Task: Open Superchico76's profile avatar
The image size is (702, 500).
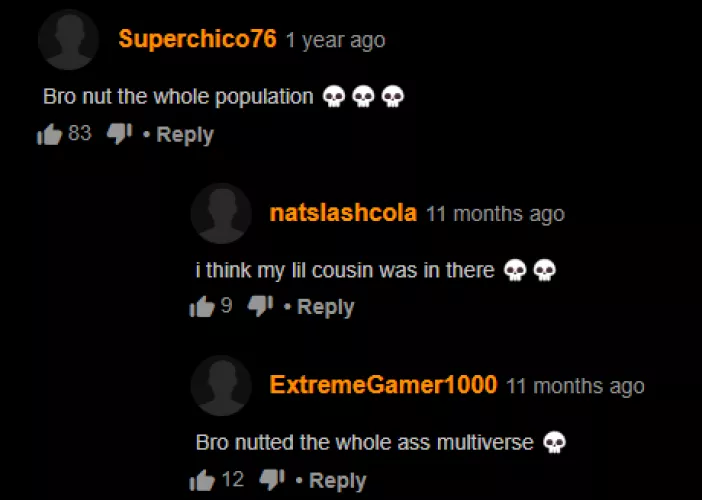Action: (x=68, y=40)
